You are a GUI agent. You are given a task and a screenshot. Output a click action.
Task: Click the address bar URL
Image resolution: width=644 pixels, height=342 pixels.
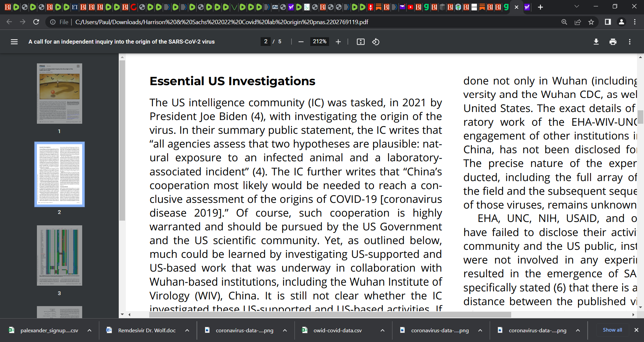point(222,22)
